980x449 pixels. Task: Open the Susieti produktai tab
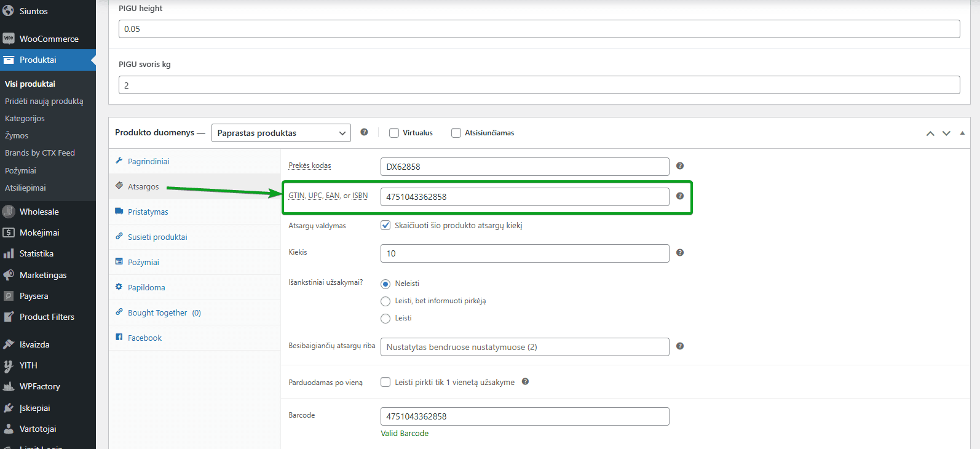pos(157,237)
